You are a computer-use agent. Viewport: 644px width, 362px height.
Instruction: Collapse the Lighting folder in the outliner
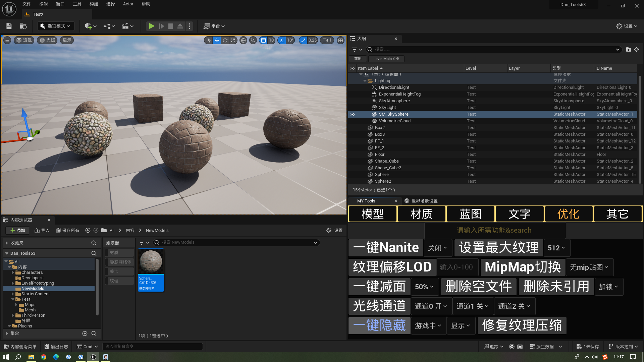365,81
